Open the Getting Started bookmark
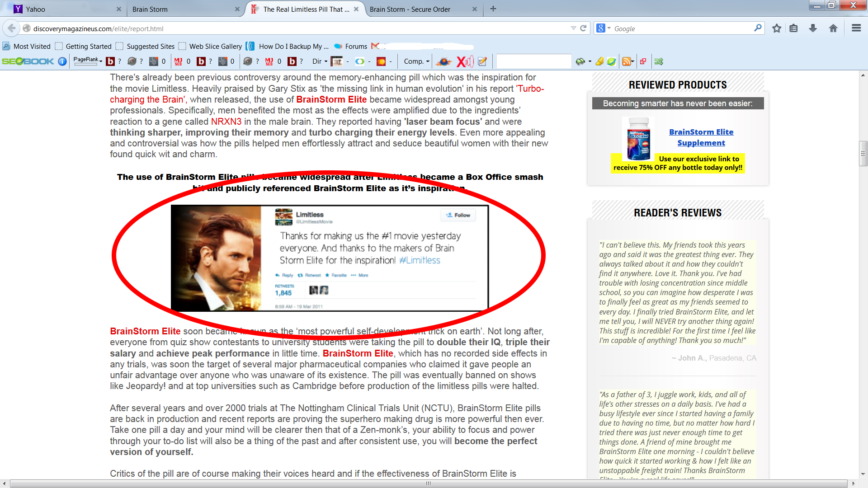Viewport: 868px width, 488px height. [83, 46]
